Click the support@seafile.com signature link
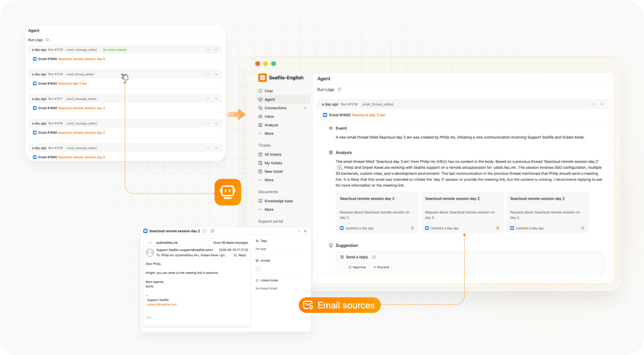The height and width of the screenshot is (355, 644). pos(162,305)
